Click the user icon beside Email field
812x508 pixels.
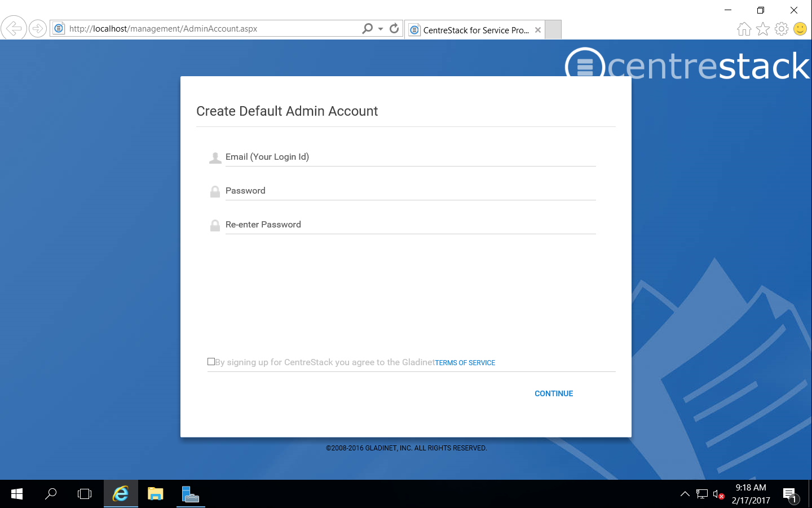215,158
